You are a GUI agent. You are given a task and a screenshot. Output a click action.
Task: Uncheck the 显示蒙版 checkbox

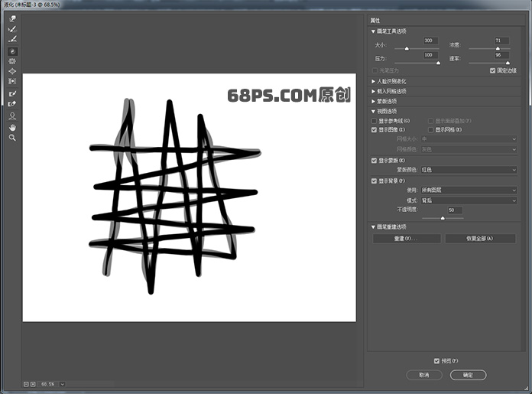click(375, 161)
